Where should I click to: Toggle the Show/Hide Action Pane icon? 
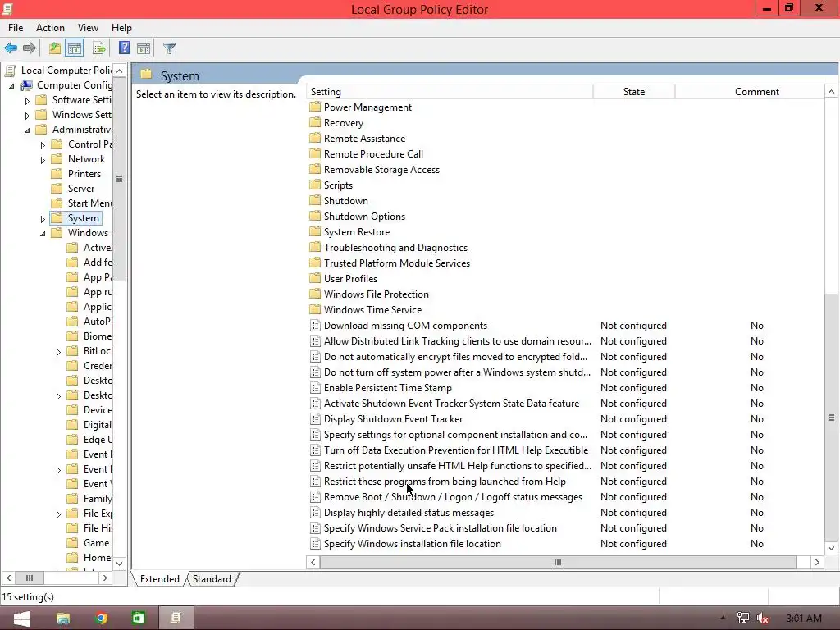click(144, 48)
